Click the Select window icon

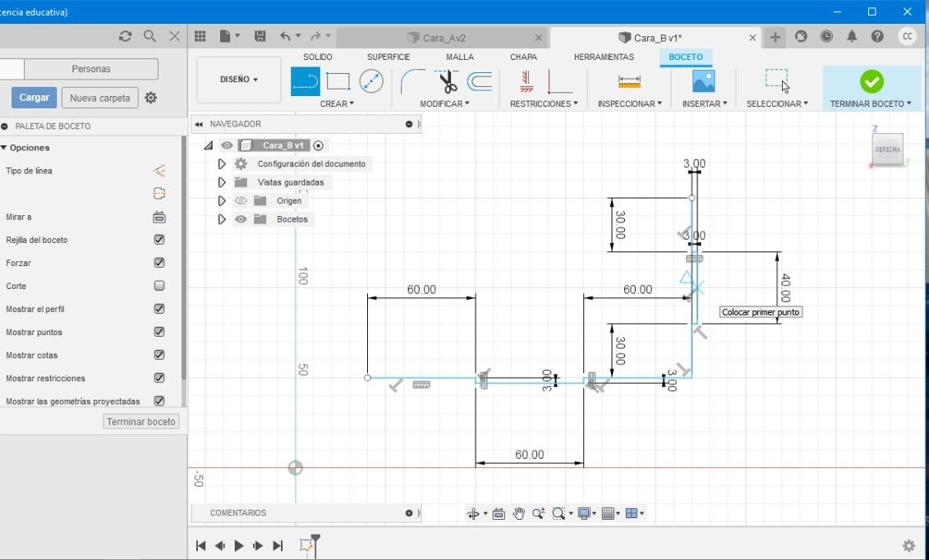pyautogui.click(x=777, y=80)
